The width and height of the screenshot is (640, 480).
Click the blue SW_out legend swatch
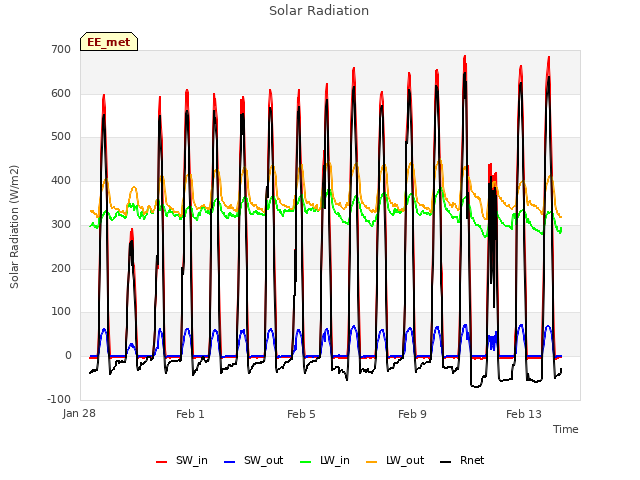tap(230, 462)
